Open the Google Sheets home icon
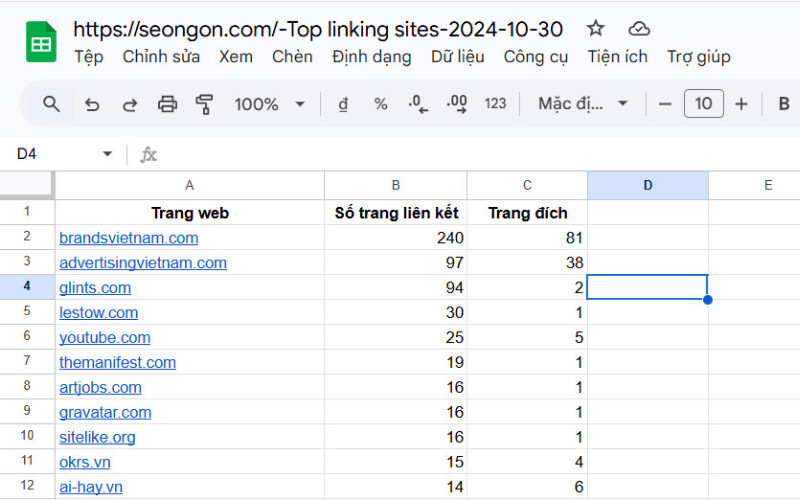This screenshot has width=800, height=500. 41,42
